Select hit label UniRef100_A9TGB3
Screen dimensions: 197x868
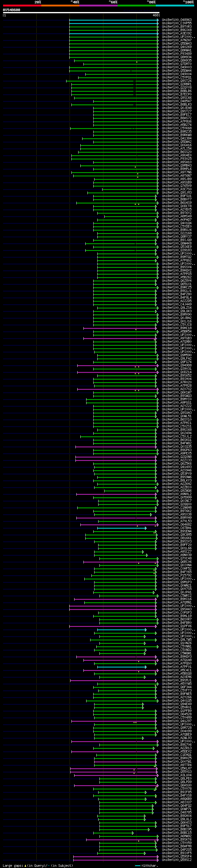[x=176, y=338]
